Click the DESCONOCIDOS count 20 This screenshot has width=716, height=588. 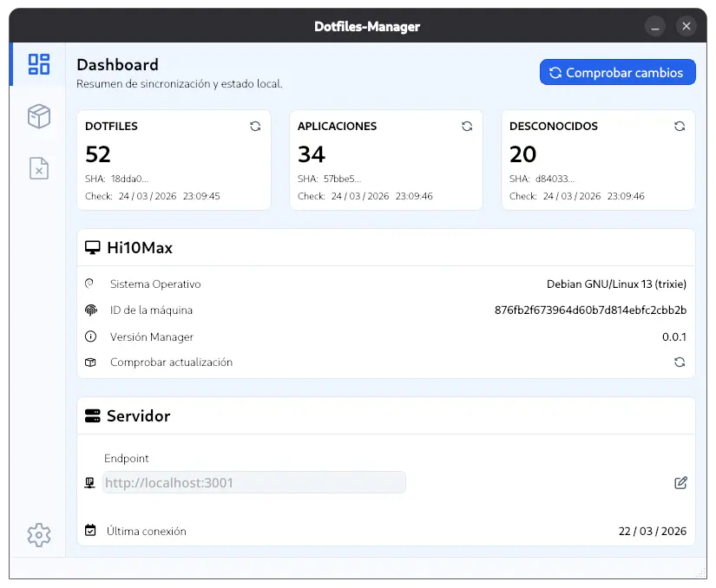523,154
